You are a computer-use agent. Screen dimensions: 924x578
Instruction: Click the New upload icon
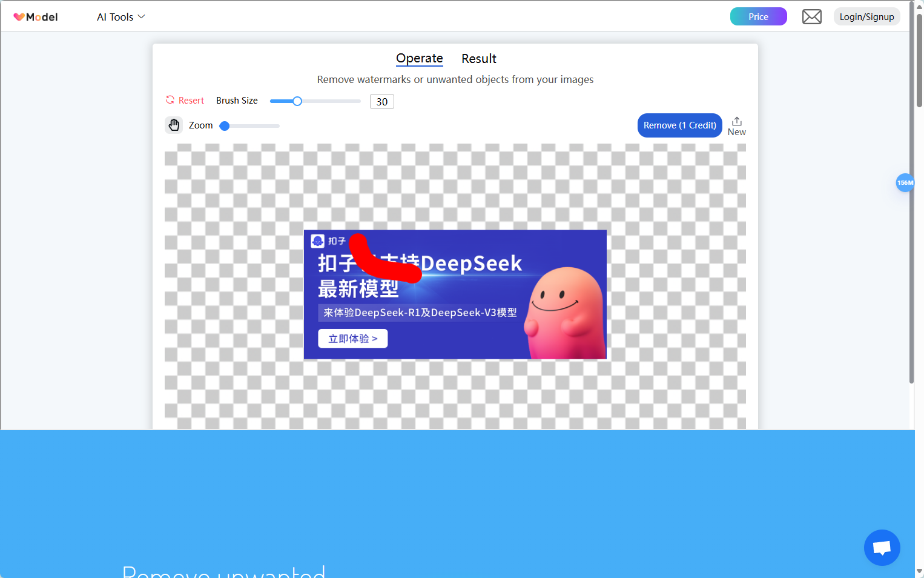coord(737,126)
